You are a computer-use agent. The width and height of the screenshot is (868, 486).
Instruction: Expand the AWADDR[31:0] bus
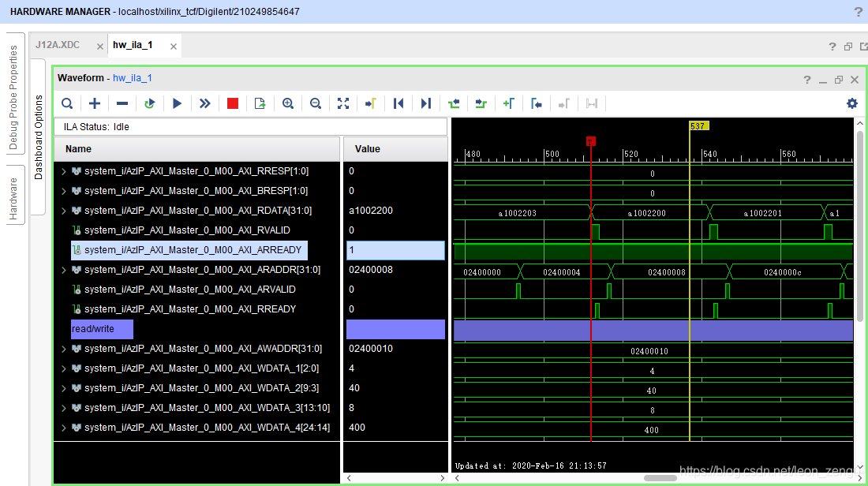click(64, 349)
